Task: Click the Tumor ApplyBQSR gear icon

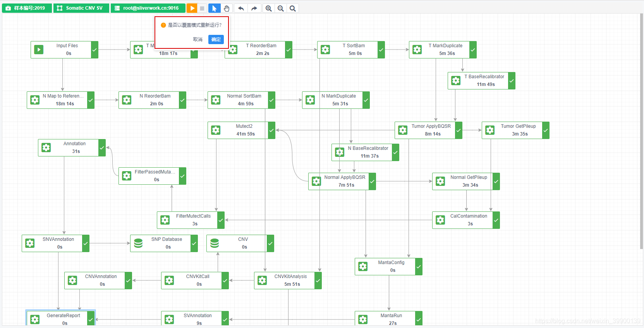Action: 403,130
